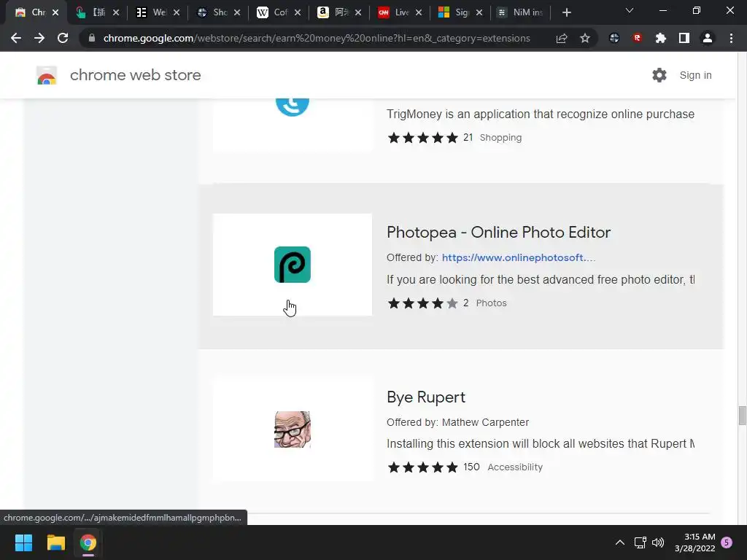Open the Chrome profile avatar
The height and width of the screenshot is (560, 747).
click(708, 38)
